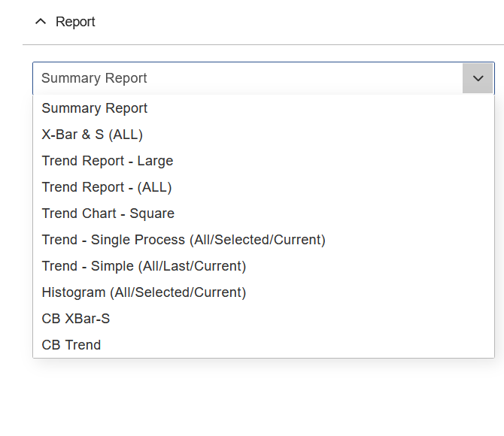Screen dimensions: 504x436
Task: Set the report to the last list entry, CB Trend
Action: 71,345
